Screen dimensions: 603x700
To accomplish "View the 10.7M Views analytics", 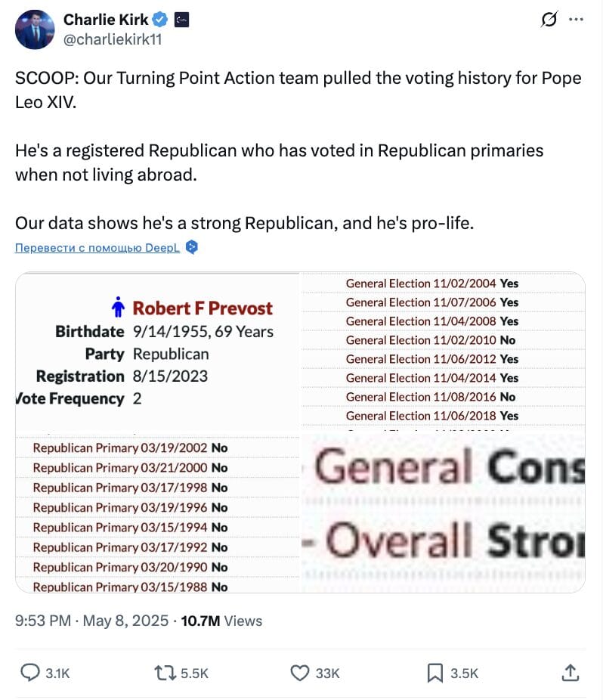I will [221, 621].
